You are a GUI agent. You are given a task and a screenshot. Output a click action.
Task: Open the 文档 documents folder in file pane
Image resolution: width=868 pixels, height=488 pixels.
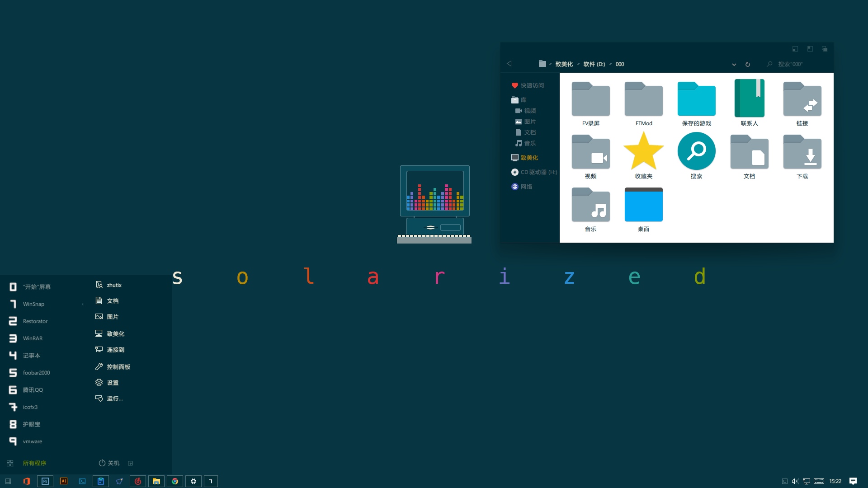point(749,156)
